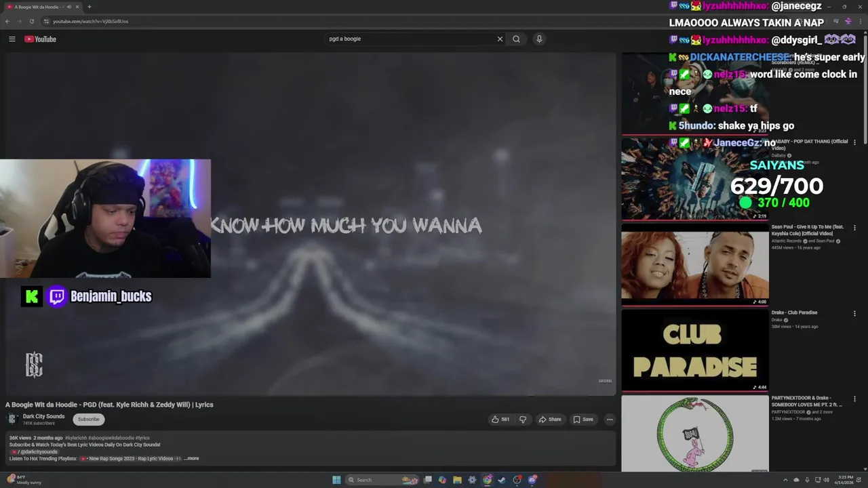Open New Rap Songs 2023 playlist link
868x488 pixels.
pyautogui.click(x=130, y=458)
